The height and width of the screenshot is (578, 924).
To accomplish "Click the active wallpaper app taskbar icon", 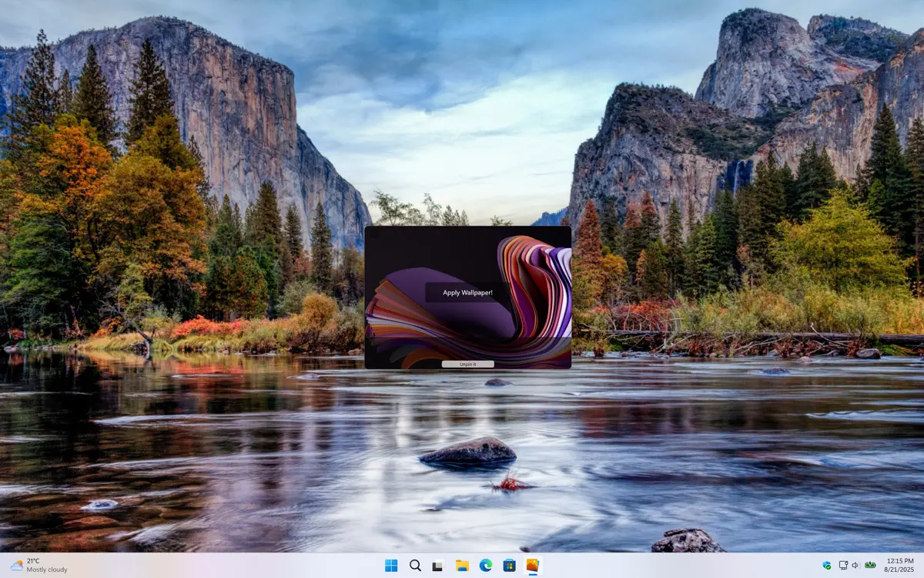I will [x=532, y=566].
